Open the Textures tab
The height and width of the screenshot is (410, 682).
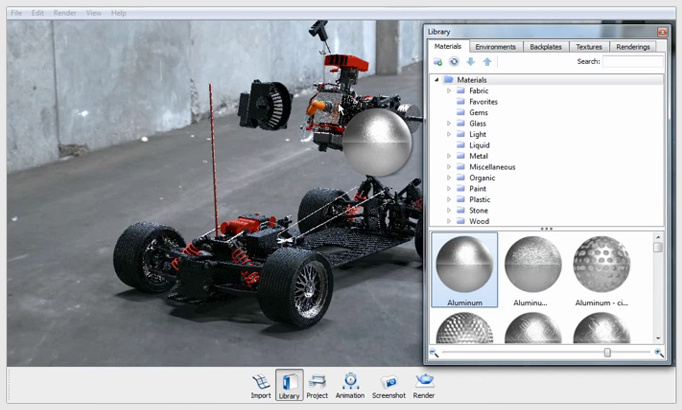coord(589,47)
